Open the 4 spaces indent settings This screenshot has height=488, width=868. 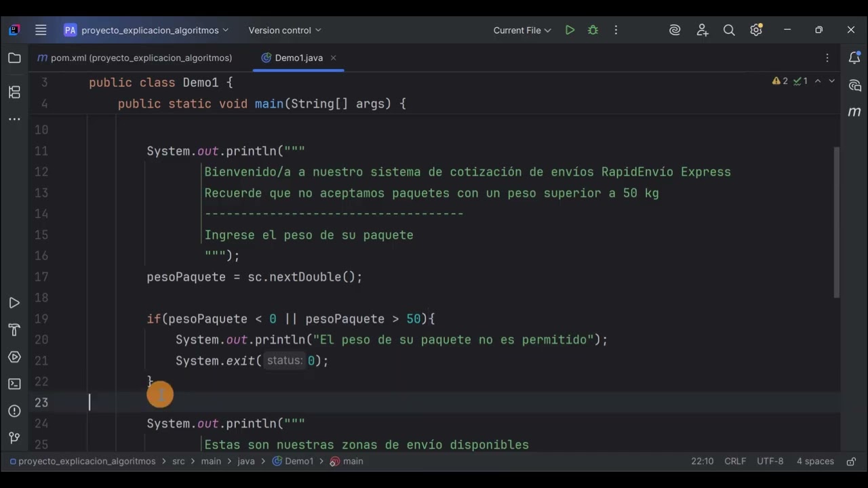tap(815, 462)
